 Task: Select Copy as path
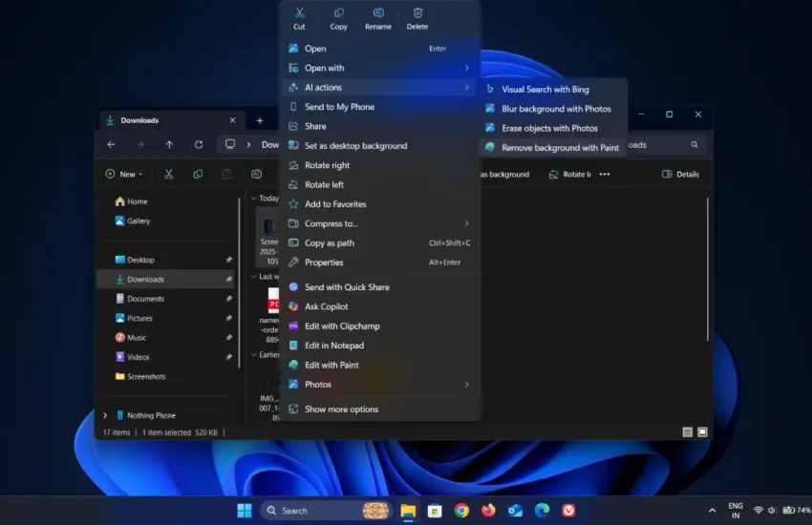pos(379,243)
